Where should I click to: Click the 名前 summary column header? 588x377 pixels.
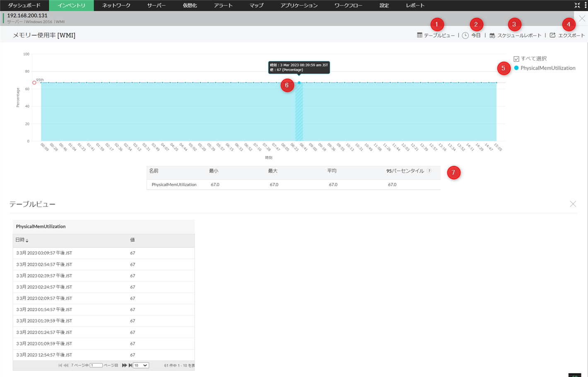(x=154, y=171)
